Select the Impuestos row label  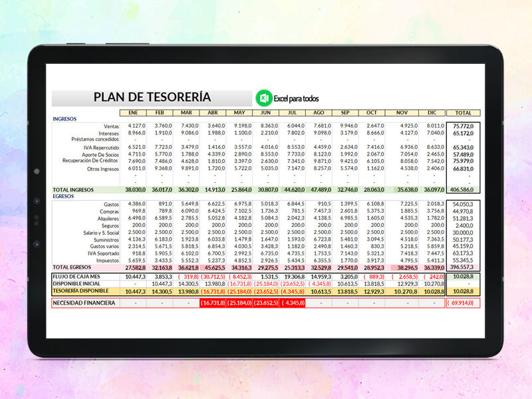tap(108, 261)
